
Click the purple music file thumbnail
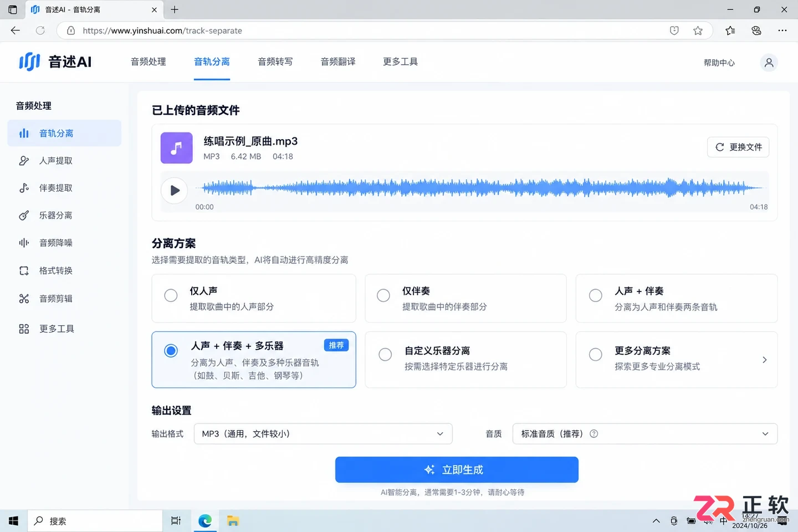(176, 148)
